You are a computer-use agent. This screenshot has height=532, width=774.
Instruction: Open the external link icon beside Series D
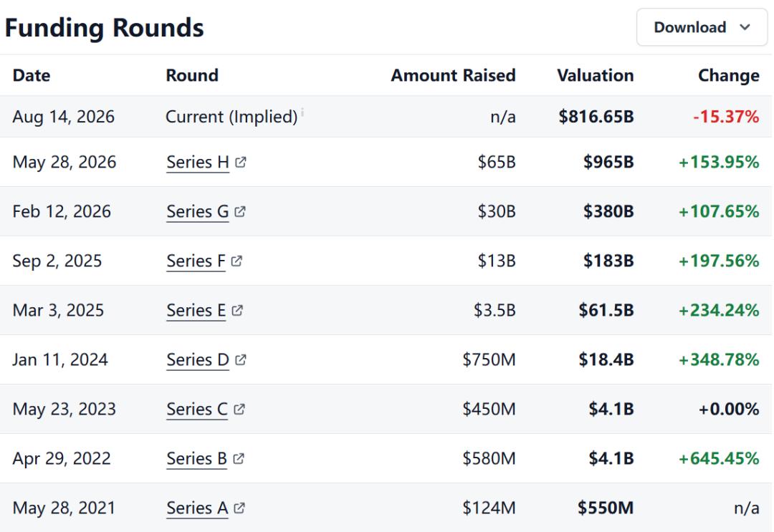pos(240,359)
